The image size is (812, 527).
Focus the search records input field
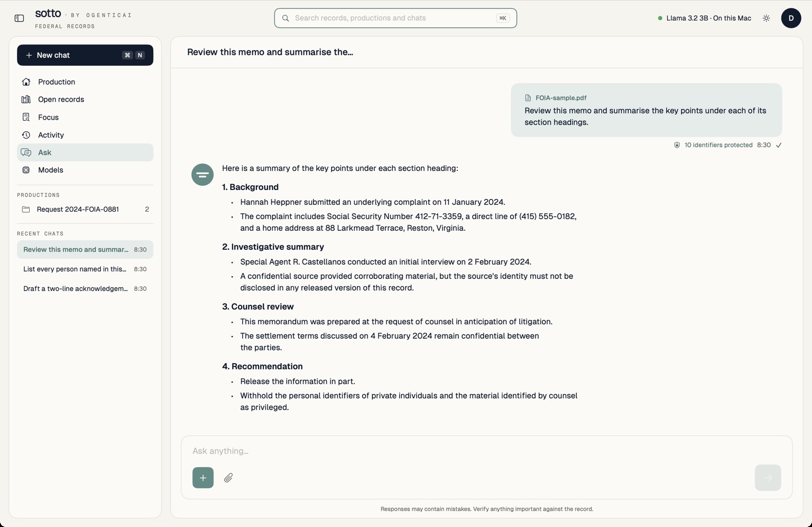395,18
